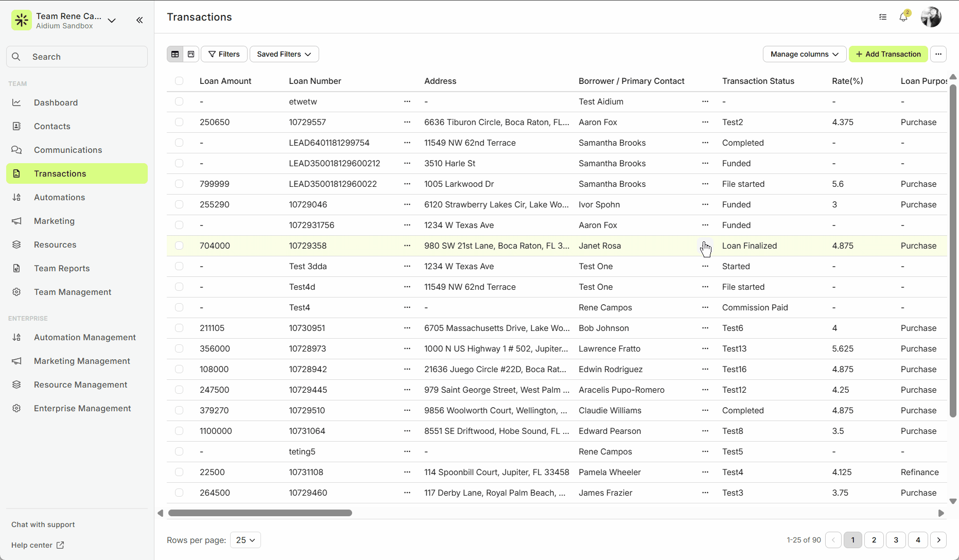The height and width of the screenshot is (560, 959).
Task: Navigate to Automation Management
Action: 85,337
